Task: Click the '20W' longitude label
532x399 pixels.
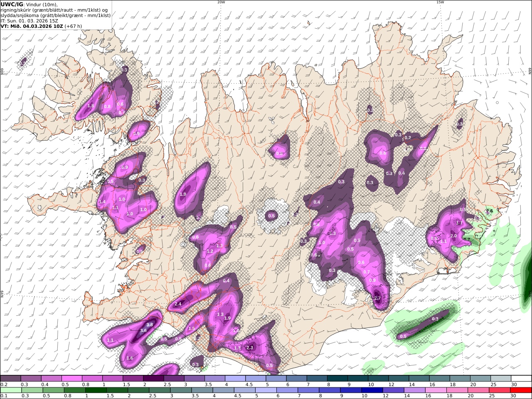Action: point(221,2)
